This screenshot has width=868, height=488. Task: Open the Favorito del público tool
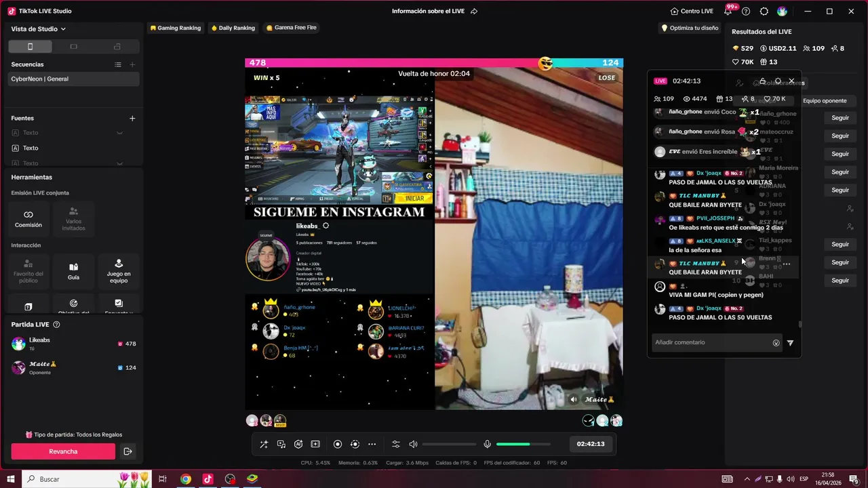coord(28,272)
